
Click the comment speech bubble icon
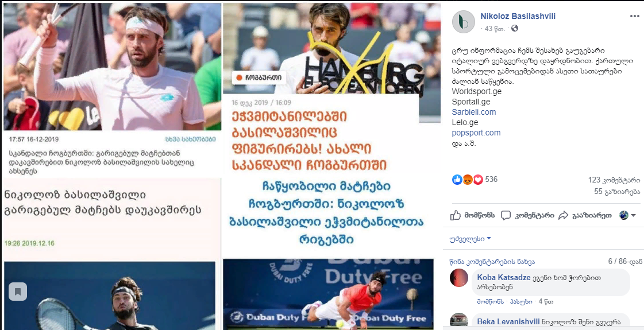coord(506,215)
